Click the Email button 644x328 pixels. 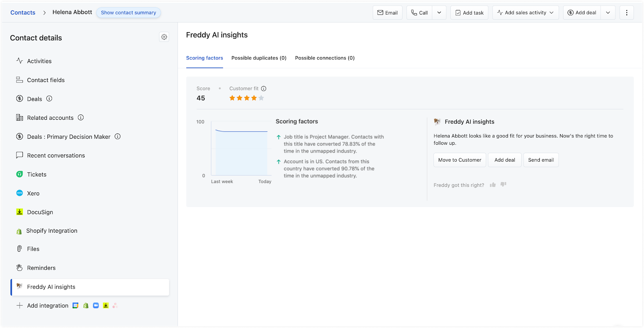point(388,12)
